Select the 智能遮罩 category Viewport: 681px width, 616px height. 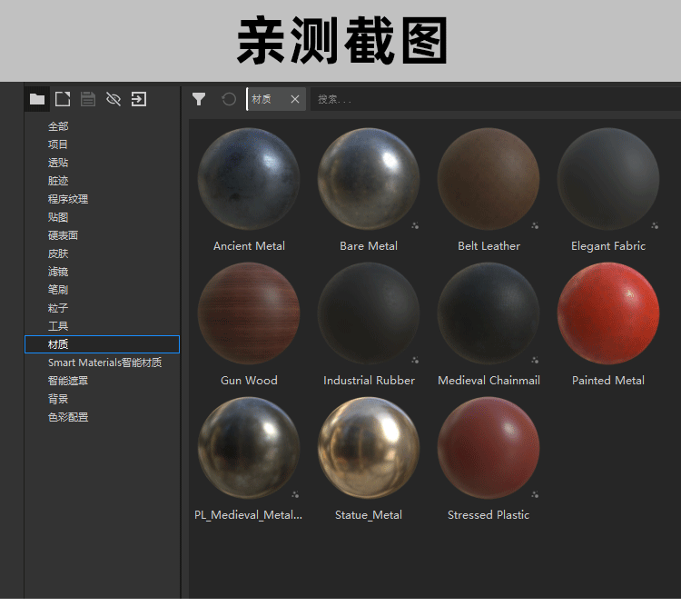pos(68,381)
